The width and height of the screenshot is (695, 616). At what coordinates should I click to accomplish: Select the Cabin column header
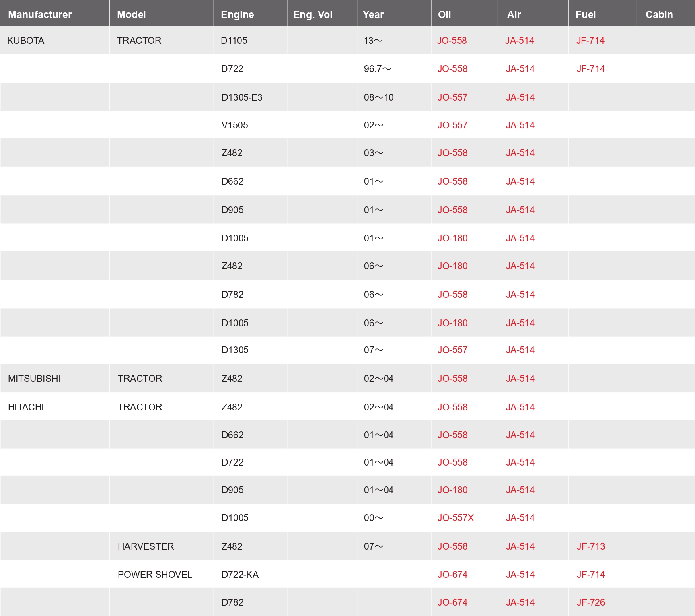[x=659, y=15]
